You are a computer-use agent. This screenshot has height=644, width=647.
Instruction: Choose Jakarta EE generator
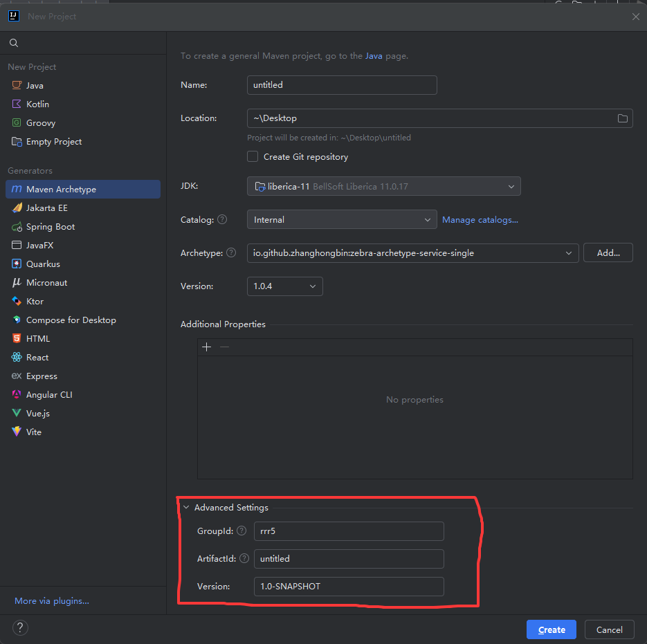(x=83, y=208)
